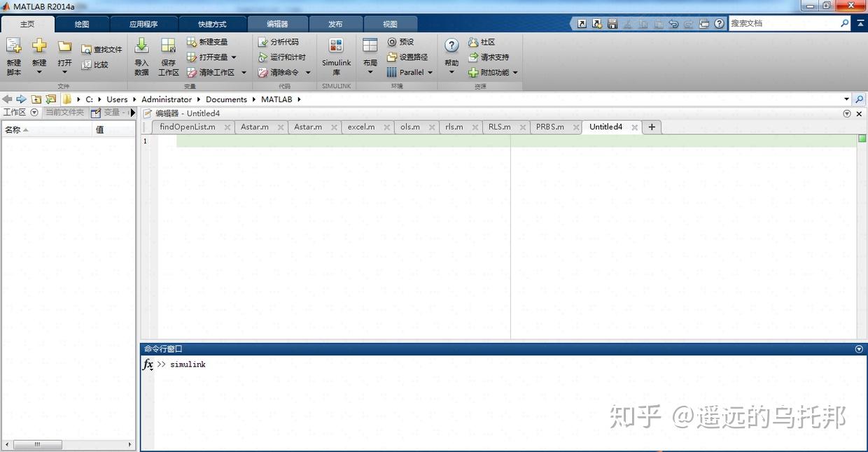Close the Untitled4 editor tab
868x452 pixels.
(634, 127)
